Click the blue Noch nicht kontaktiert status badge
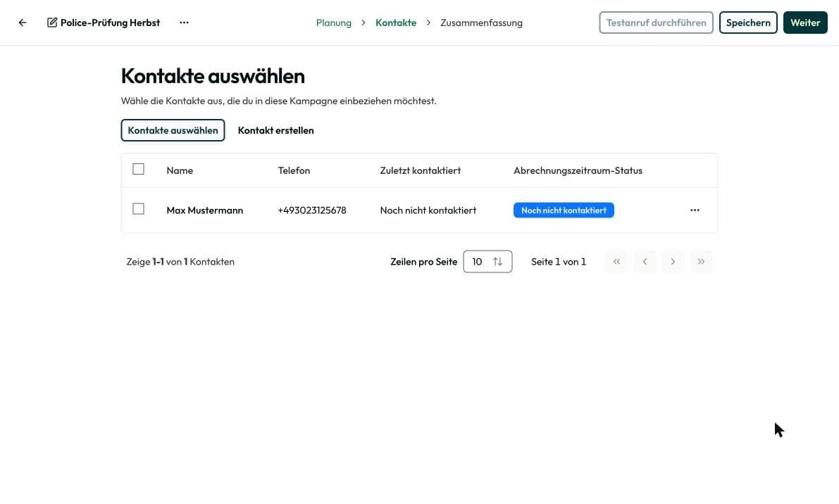Image resolution: width=839 pixels, height=504 pixels. pyautogui.click(x=564, y=210)
